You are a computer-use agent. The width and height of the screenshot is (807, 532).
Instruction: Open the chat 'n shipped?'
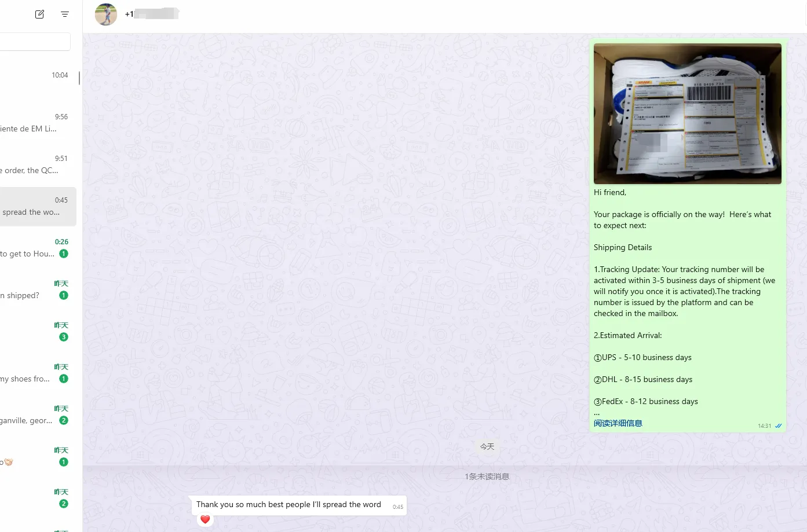38,290
